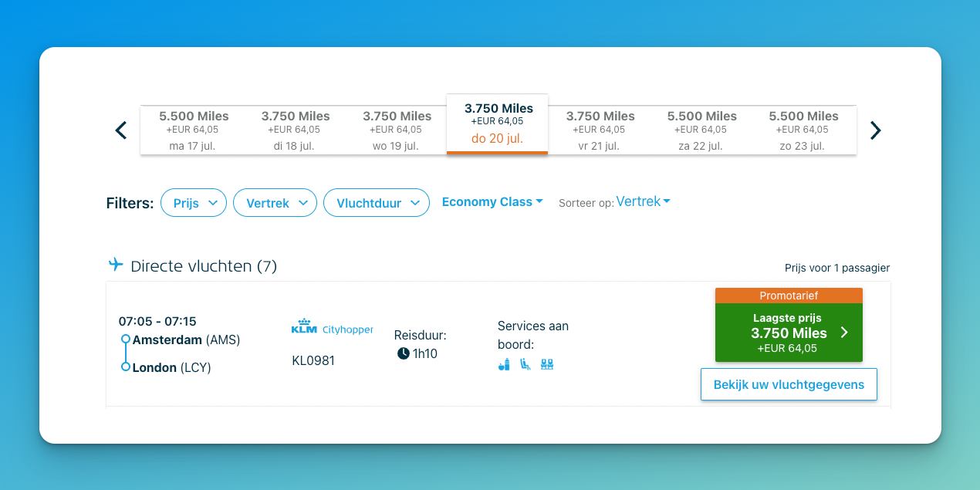Change the Economy Class cabin dropdown
This screenshot has height=490, width=980.
[492, 202]
